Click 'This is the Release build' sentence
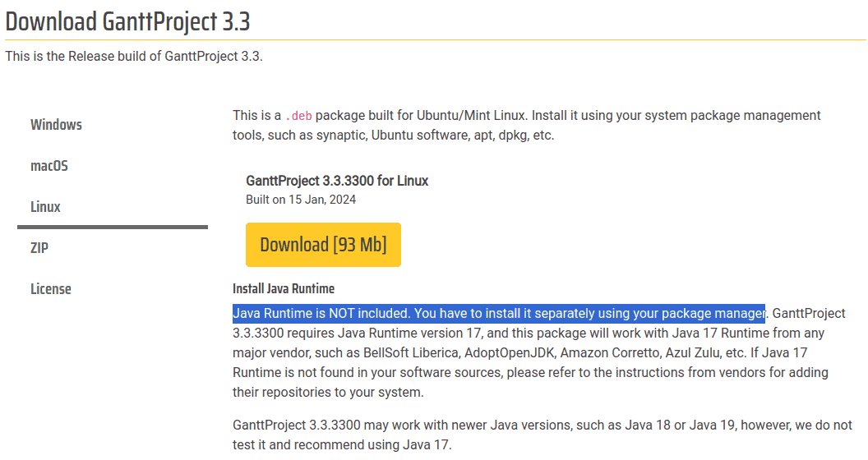Image resolution: width=868 pixels, height=460 pixels. (134, 57)
